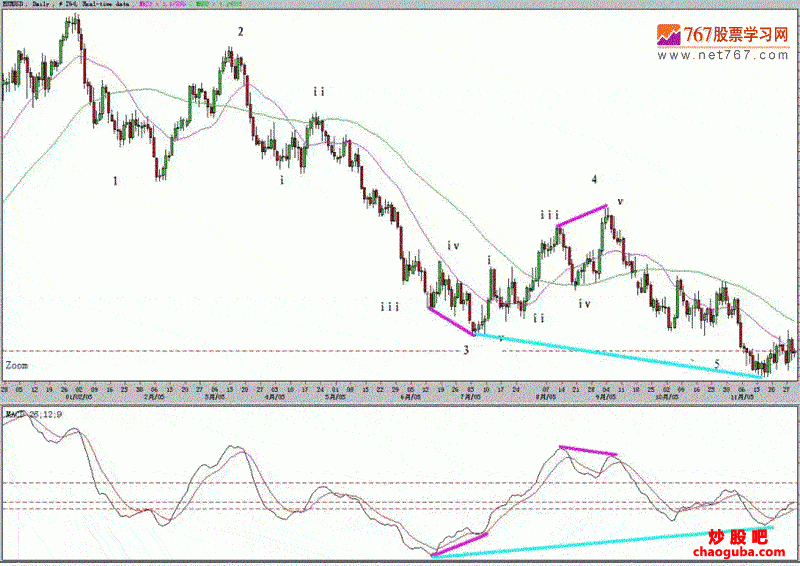Click the Zoom label on the chart
Viewport: 800px width, 566px height.
click(16, 365)
